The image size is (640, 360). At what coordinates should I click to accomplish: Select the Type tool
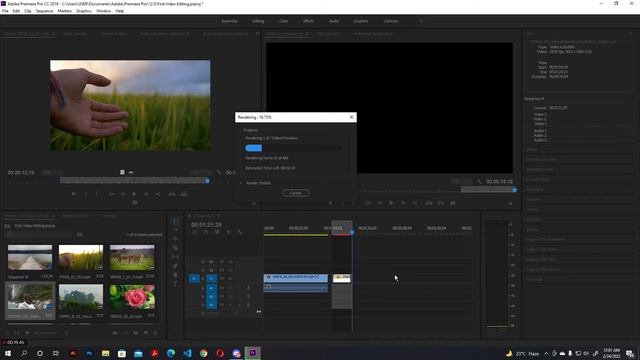(176, 284)
